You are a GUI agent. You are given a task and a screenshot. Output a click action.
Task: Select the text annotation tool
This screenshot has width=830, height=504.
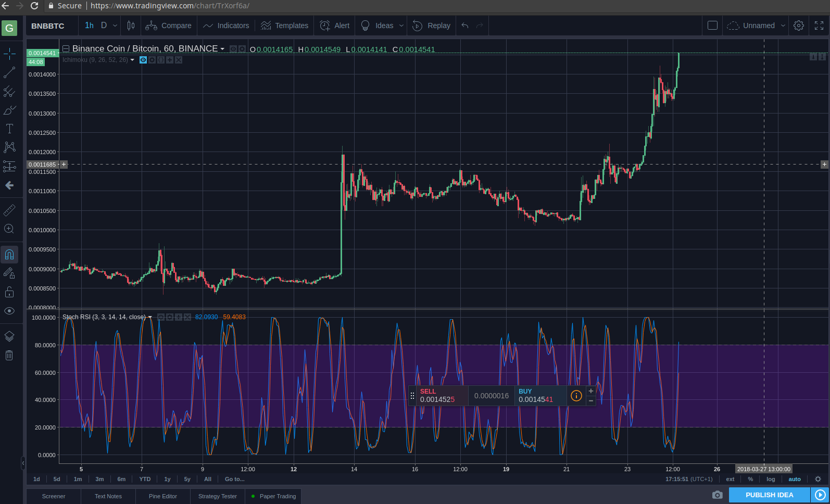[x=9, y=129]
